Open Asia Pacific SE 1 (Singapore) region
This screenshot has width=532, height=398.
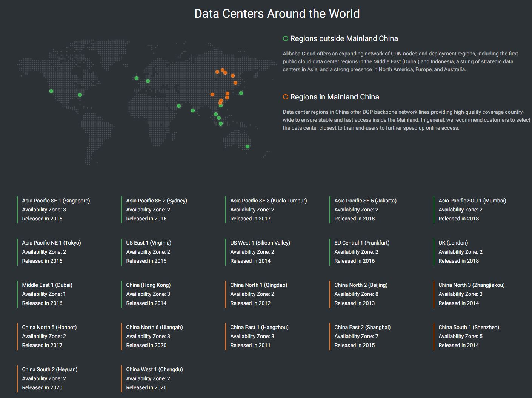point(56,201)
